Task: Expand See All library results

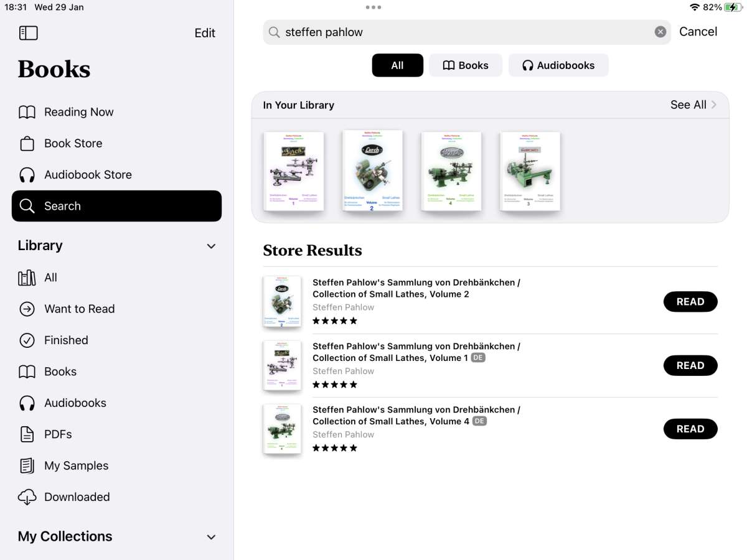Action: [693, 105]
